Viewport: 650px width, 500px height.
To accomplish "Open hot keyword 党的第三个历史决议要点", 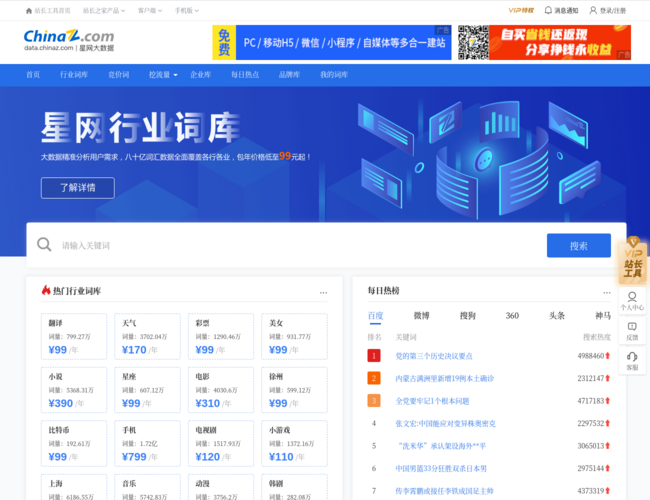I will tap(434, 356).
